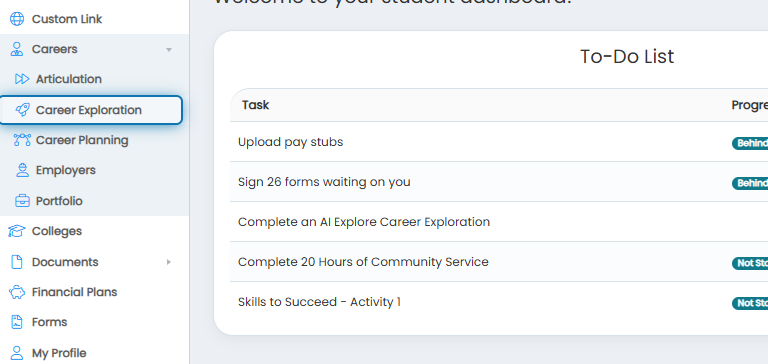
Task: Click the Careers person icon
Action: [x=17, y=49]
